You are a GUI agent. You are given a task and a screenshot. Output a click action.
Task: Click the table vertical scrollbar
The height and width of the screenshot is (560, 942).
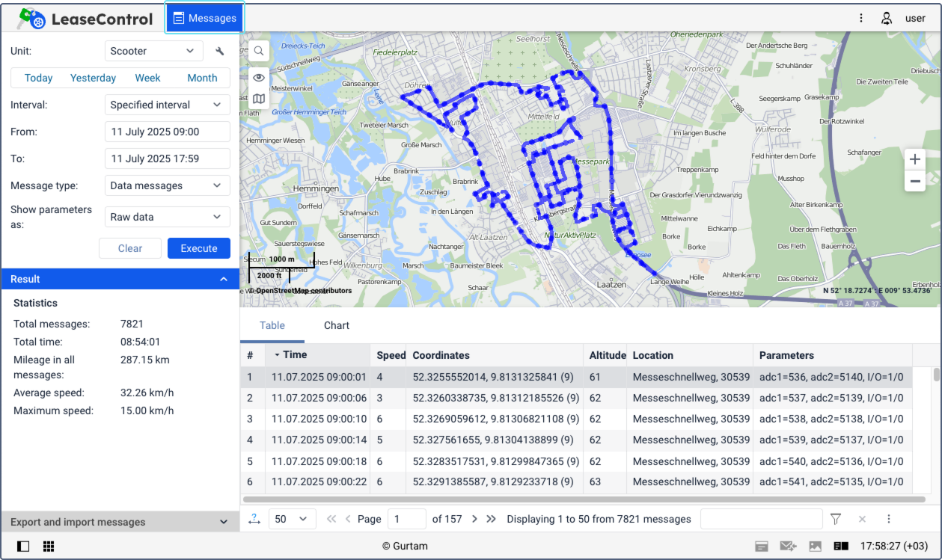(x=937, y=375)
